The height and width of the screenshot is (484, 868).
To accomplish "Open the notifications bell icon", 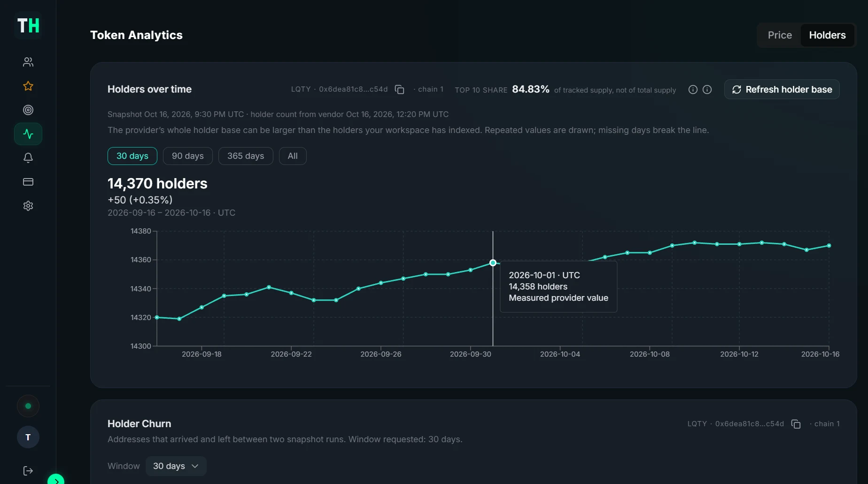I will (28, 158).
